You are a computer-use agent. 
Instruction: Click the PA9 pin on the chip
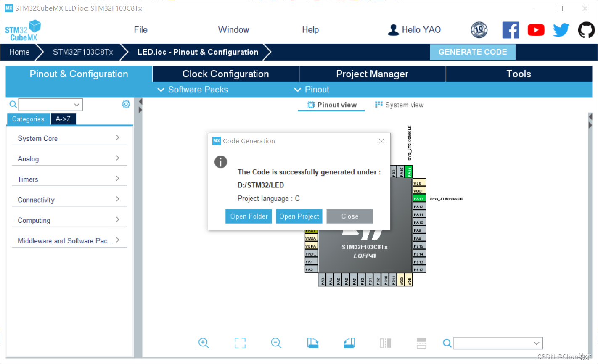419,230
